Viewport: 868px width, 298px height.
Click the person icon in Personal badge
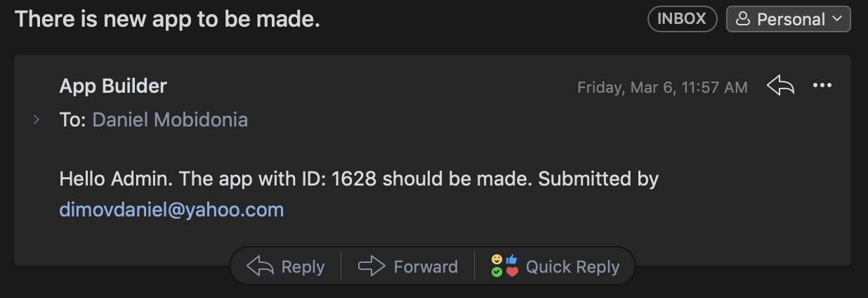pyautogui.click(x=742, y=20)
